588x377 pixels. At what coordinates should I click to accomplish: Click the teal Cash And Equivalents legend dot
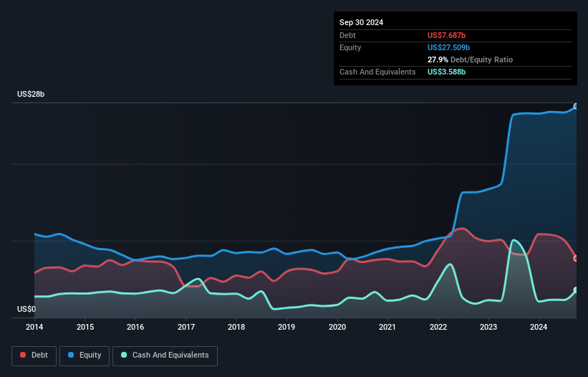click(124, 355)
